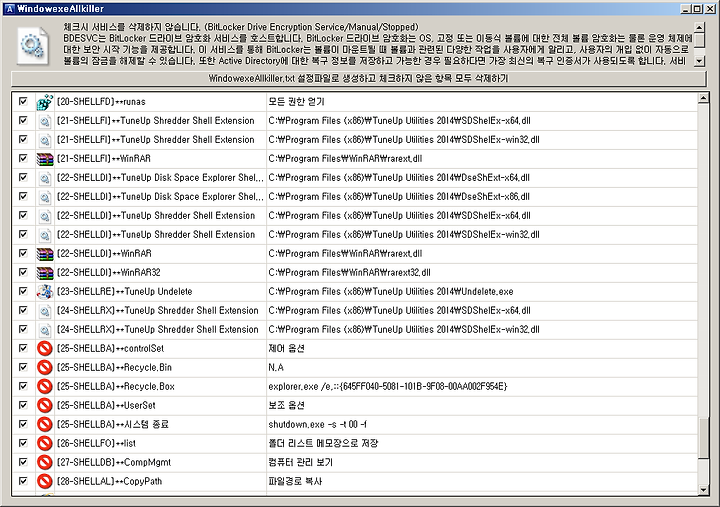Click the file icon of 21-SHELLFI SDShelEx-x64.dll row
The width and height of the screenshot is (720, 507).
tap(45, 121)
